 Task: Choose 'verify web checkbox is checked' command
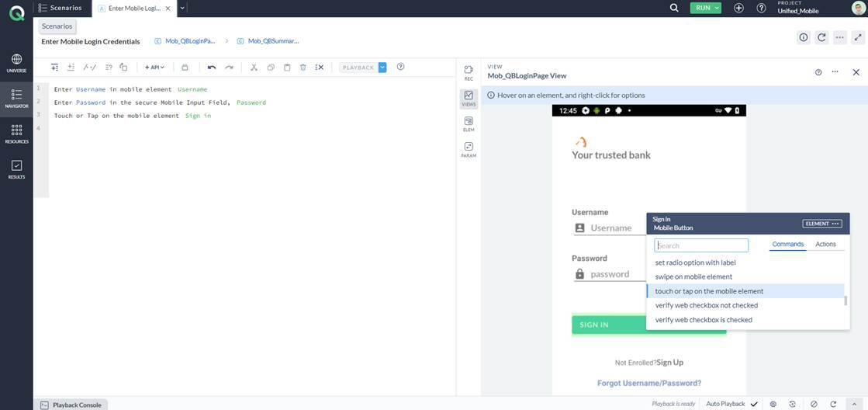745,320
